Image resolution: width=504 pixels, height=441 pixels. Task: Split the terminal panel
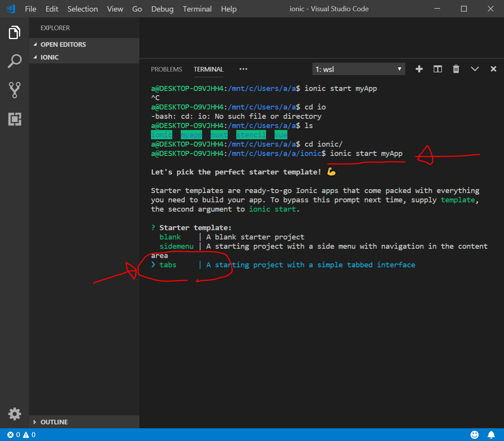click(437, 69)
